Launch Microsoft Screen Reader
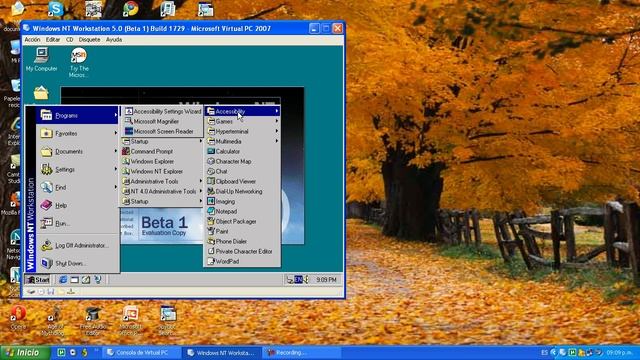The width and height of the screenshot is (640, 360). [163, 131]
